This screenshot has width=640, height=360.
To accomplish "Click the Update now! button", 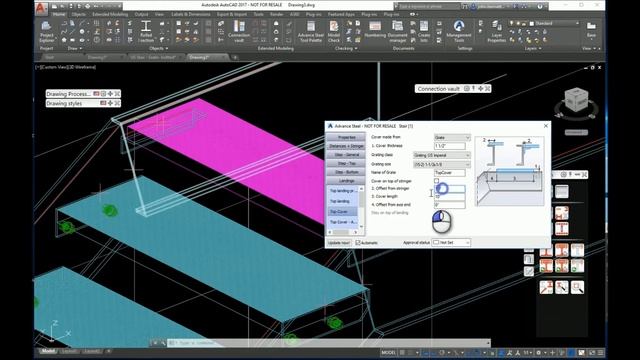I will tap(339, 243).
